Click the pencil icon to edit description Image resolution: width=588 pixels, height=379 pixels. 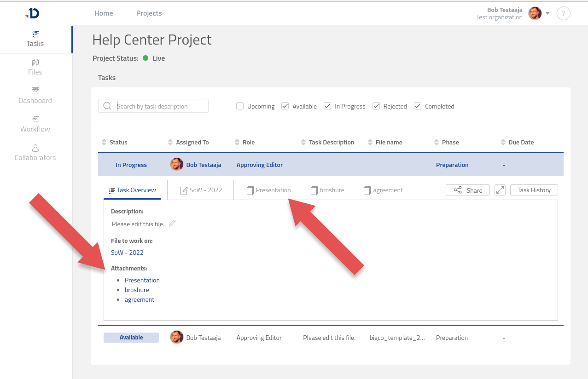(172, 224)
